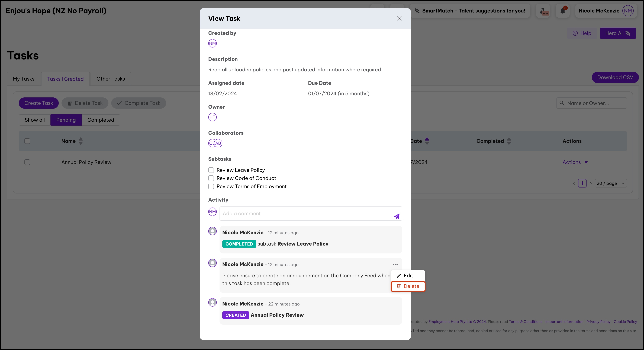Expand the Actions dropdown for the task
This screenshot has width=644, height=350.
[575, 162]
